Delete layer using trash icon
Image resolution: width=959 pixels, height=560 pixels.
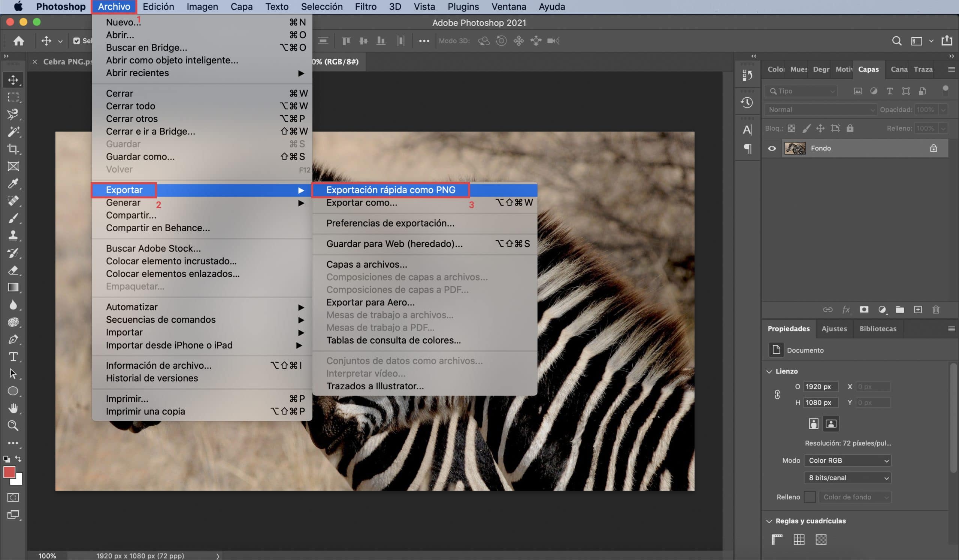click(x=936, y=310)
